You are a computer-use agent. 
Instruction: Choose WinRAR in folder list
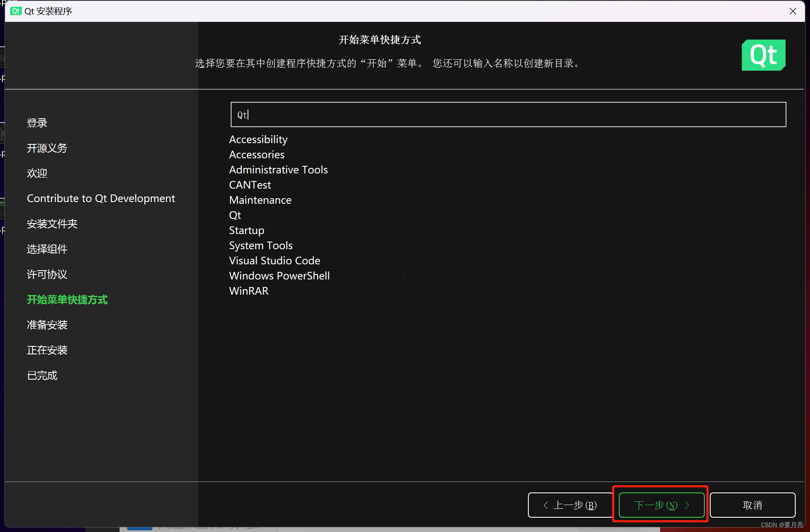coord(249,291)
